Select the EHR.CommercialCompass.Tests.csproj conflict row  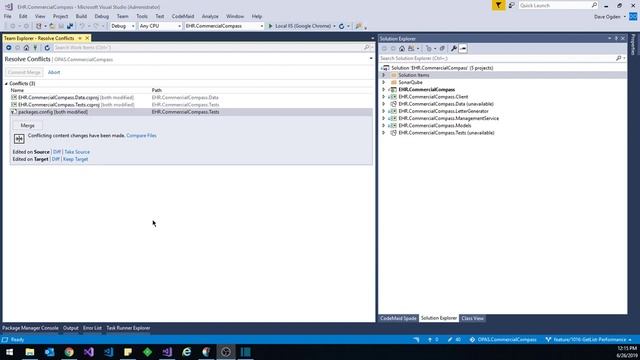pyautogui.click(x=191, y=105)
